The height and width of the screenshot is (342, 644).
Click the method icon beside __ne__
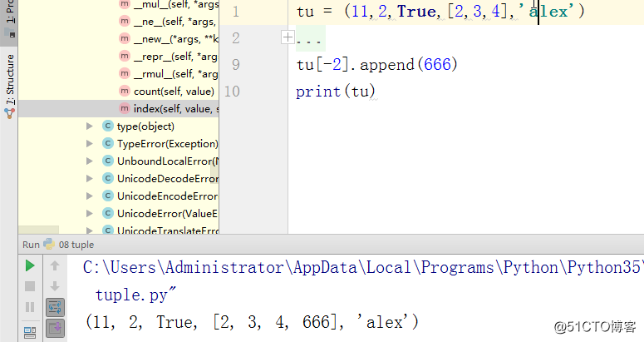click(125, 21)
